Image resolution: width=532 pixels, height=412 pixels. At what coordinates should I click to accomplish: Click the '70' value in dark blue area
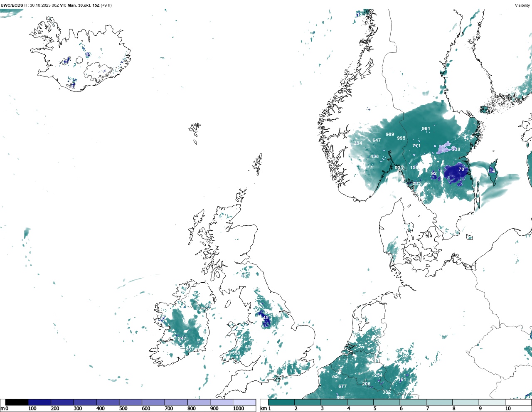coord(461,169)
